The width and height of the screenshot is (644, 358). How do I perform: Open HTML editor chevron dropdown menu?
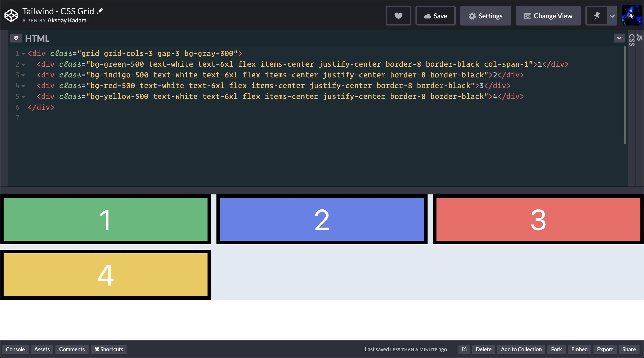click(x=619, y=38)
